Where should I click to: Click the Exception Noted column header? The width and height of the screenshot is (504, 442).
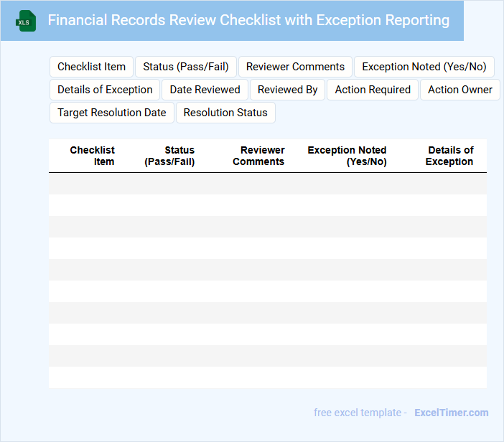pyautogui.click(x=347, y=156)
